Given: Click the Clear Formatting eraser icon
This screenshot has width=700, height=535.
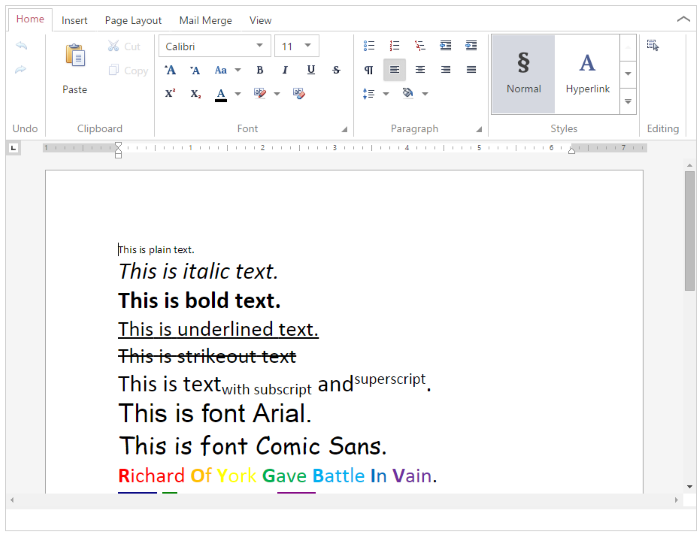Looking at the screenshot, I should tap(299, 93).
